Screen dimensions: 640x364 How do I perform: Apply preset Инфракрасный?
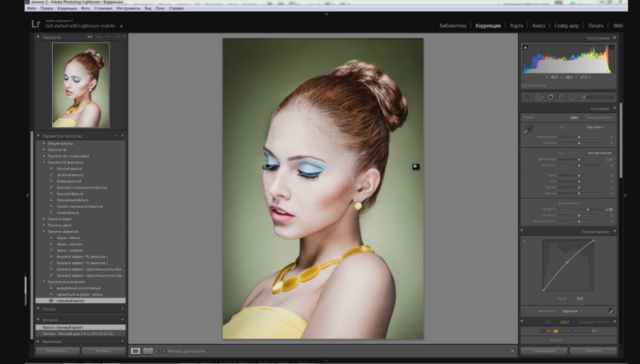click(69, 181)
